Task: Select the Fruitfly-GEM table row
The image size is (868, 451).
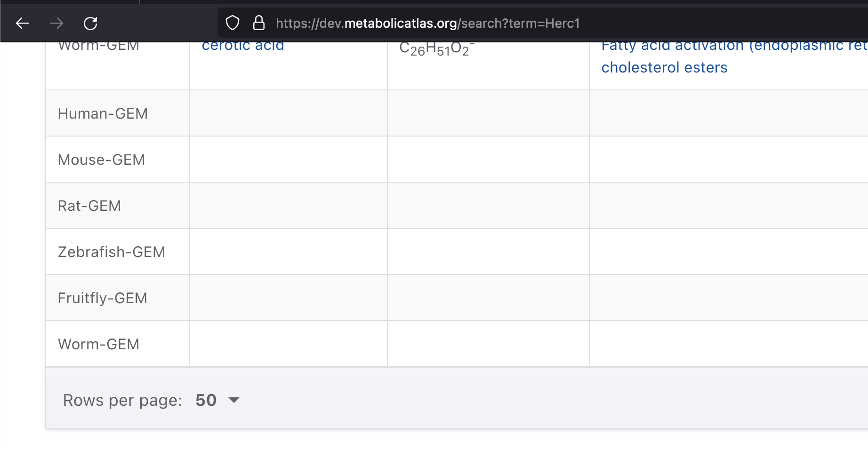Action: [x=102, y=298]
